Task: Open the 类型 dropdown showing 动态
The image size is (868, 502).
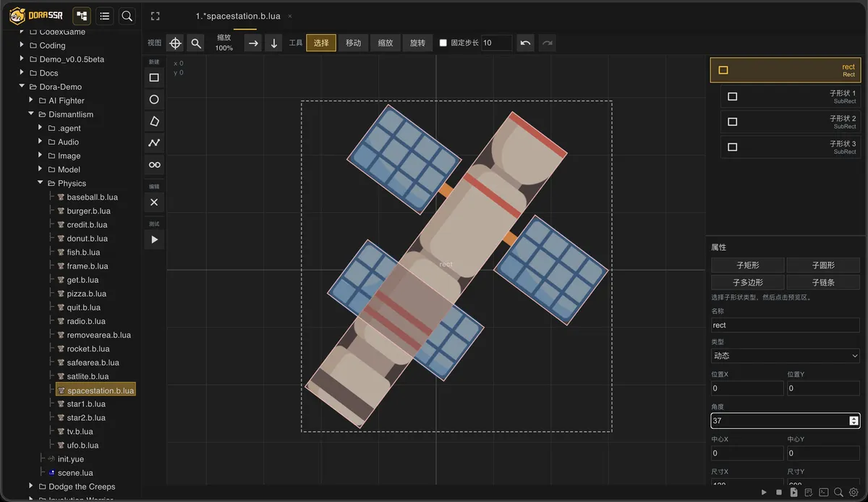Action: [786, 356]
